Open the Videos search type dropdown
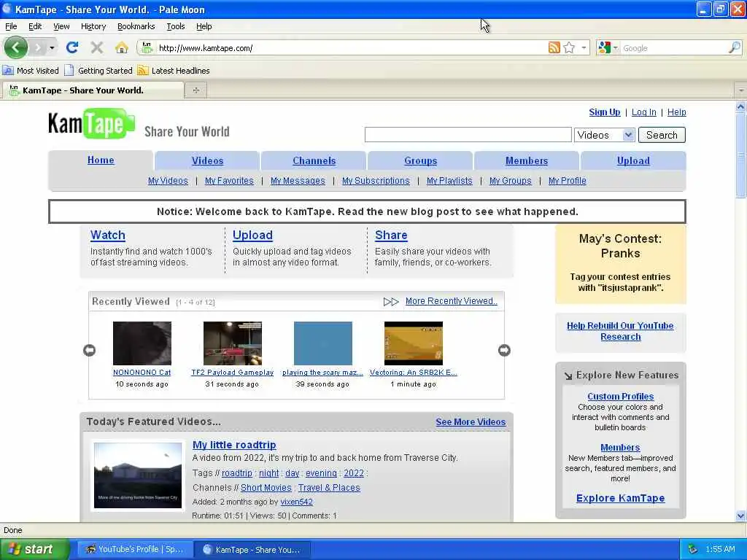This screenshot has width=747, height=560. tap(604, 135)
